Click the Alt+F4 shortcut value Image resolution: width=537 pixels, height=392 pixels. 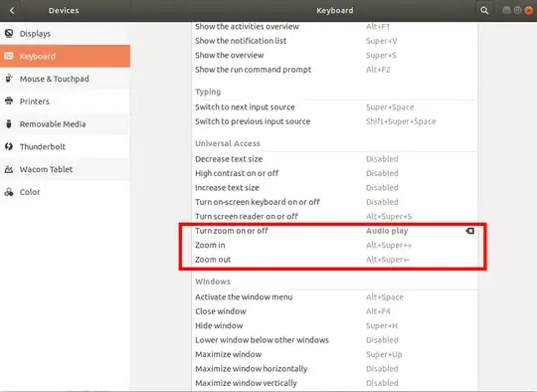pyautogui.click(x=378, y=311)
